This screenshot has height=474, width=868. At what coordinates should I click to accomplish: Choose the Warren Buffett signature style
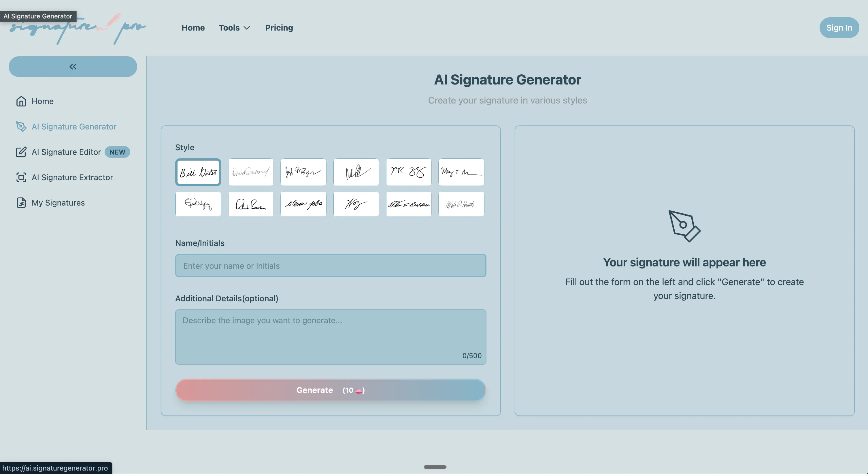coord(409,204)
